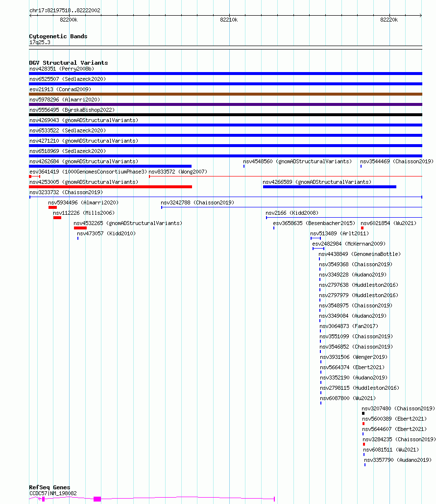Click the blue nsv4266589 variant bar
Image resolution: width=436 pixels, height=504 pixels.
(x=329, y=187)
